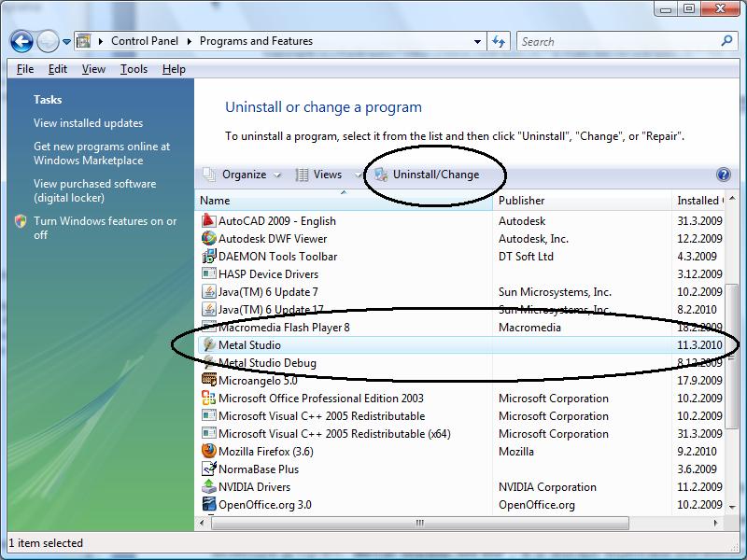
Task: Click the horizontal scrollbar thumb
Action: pyautogui.click(x=419, y=523)
